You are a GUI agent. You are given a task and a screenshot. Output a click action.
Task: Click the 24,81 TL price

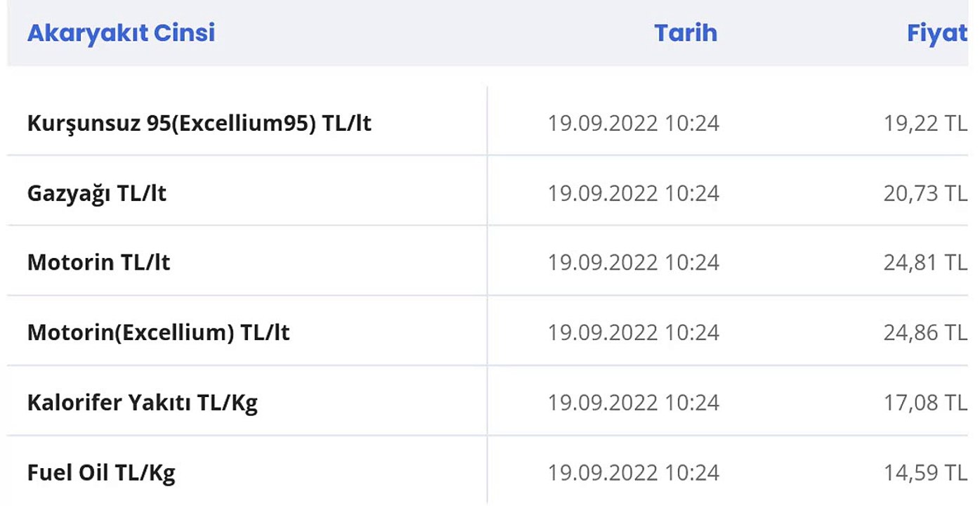925,262
